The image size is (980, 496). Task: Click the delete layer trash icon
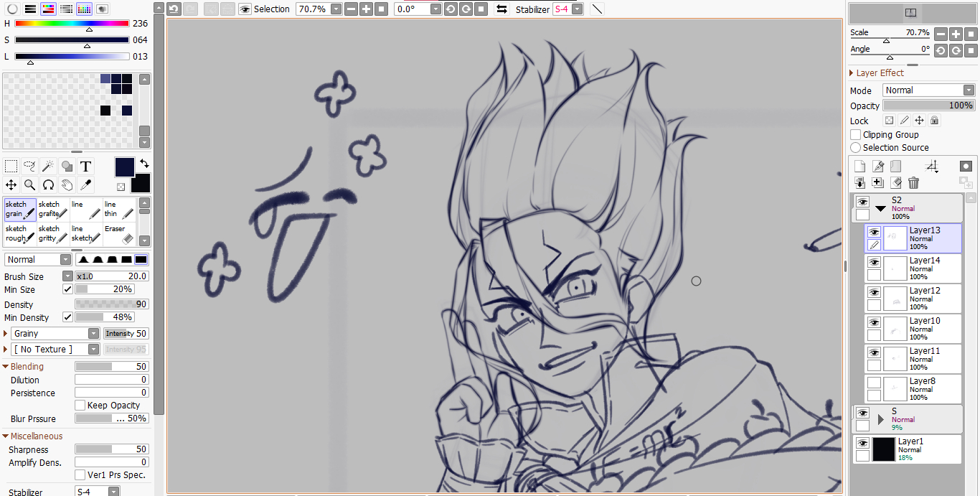[x=913, y=183]
